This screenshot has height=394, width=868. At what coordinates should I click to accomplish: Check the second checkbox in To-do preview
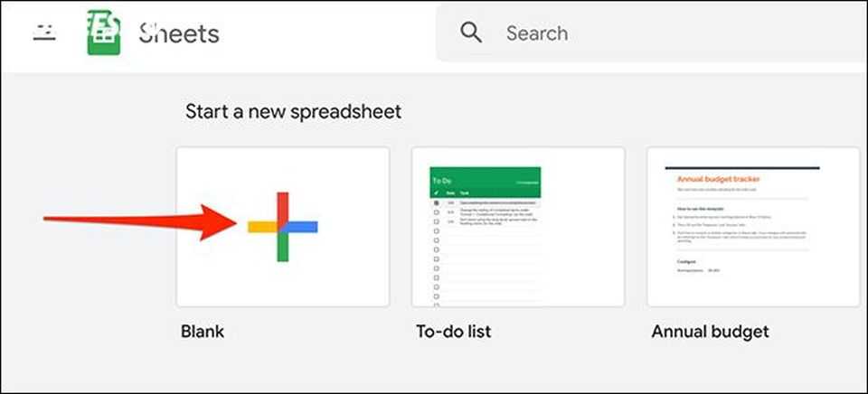tap(437, 212)
